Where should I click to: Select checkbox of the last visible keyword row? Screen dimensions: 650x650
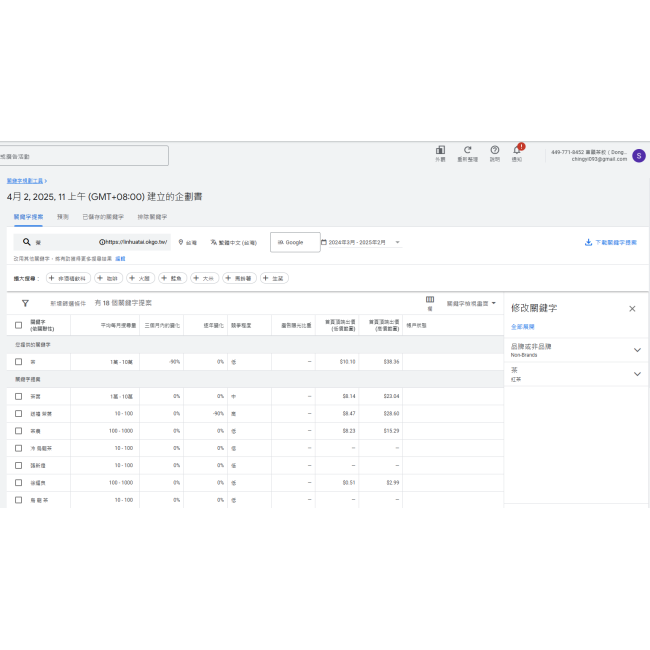point(18,499)
